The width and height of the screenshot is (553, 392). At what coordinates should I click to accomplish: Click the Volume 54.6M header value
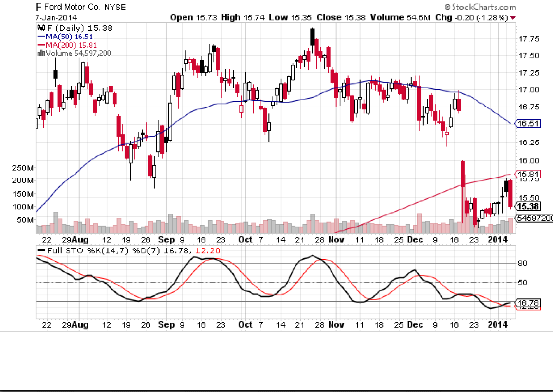click(400, 17)
